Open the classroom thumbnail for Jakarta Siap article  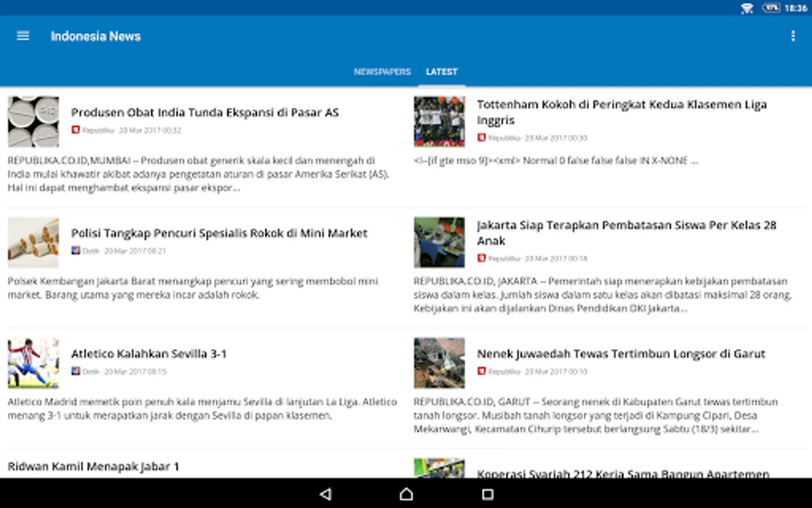[x=439, y=243]
